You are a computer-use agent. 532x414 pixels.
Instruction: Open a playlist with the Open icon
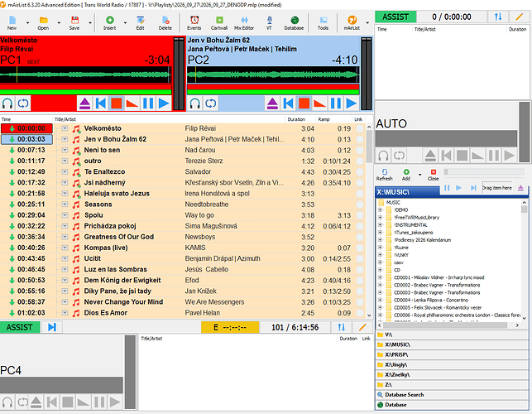(x=43, y=22)
